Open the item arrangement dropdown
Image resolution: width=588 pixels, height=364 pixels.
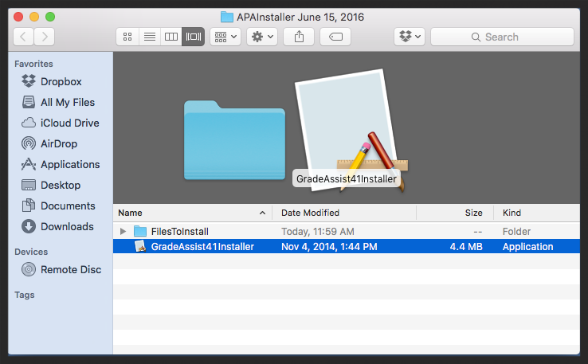pyautogui.click(x=225, y=37)
